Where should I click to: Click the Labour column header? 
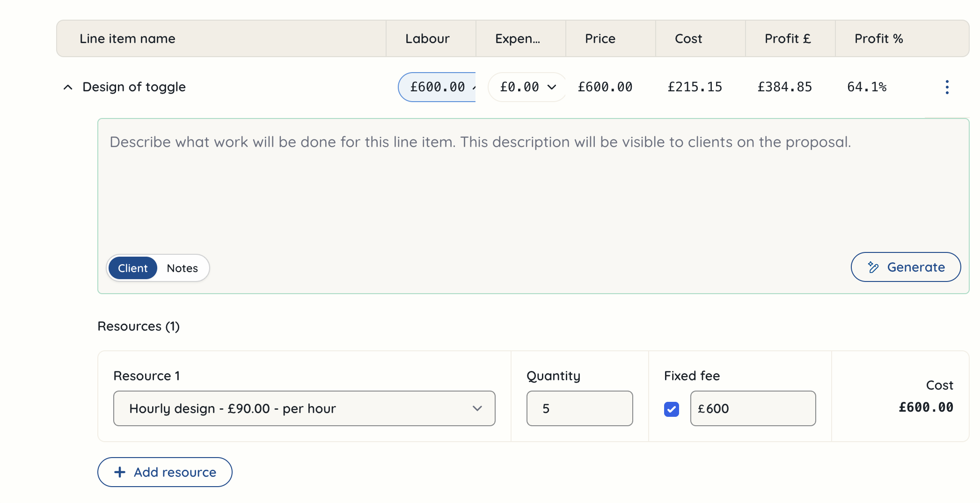point(427,38)
